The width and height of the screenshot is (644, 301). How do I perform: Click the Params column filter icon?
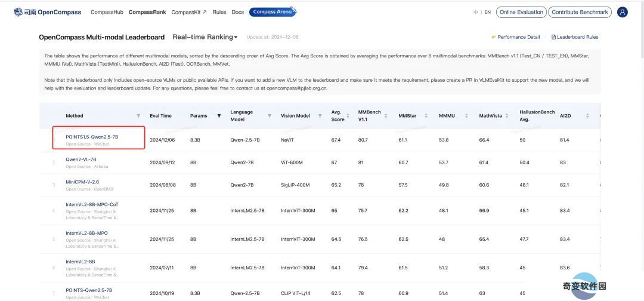[x=219, y=116]
